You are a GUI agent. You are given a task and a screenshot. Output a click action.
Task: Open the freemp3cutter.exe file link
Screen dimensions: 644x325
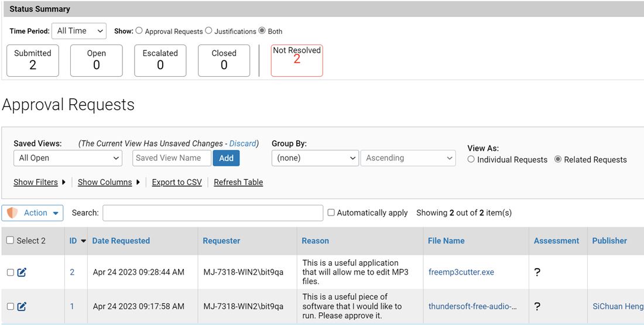point(461,272)
